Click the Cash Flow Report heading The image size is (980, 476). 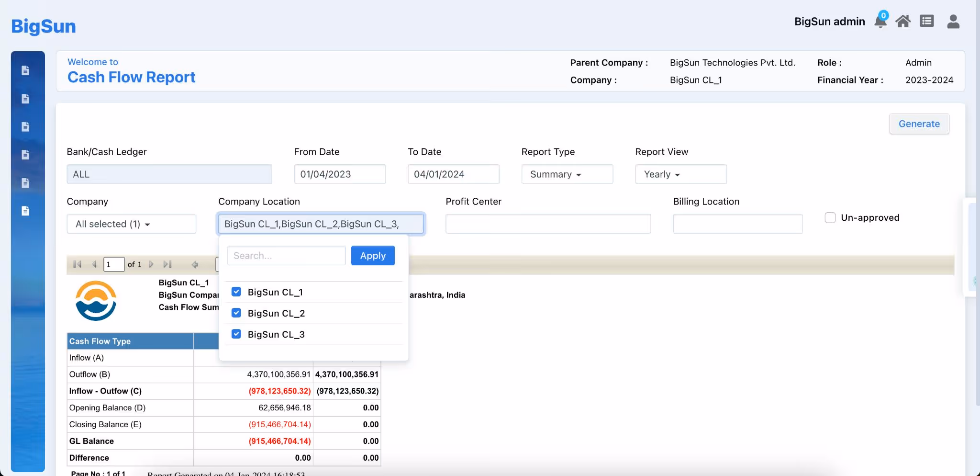132,77
